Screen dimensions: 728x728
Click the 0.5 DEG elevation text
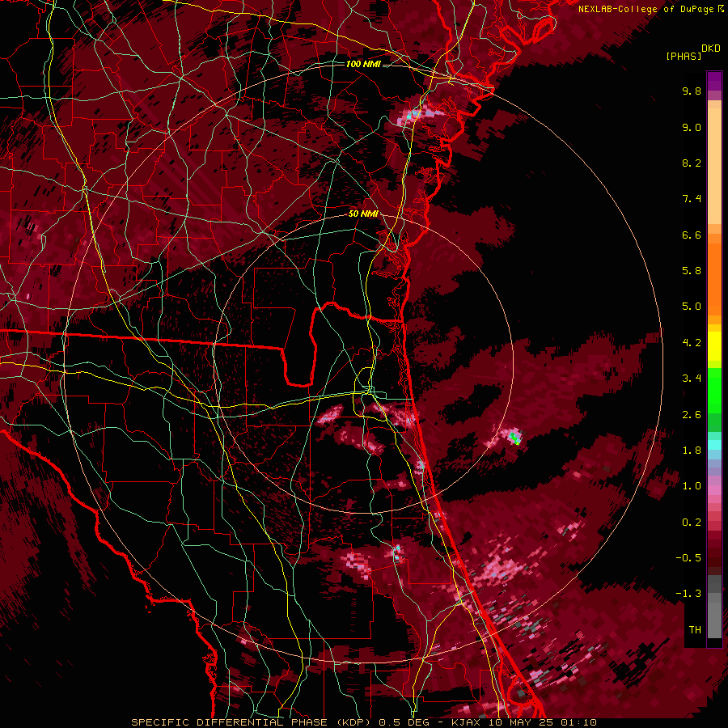(404, 722)
